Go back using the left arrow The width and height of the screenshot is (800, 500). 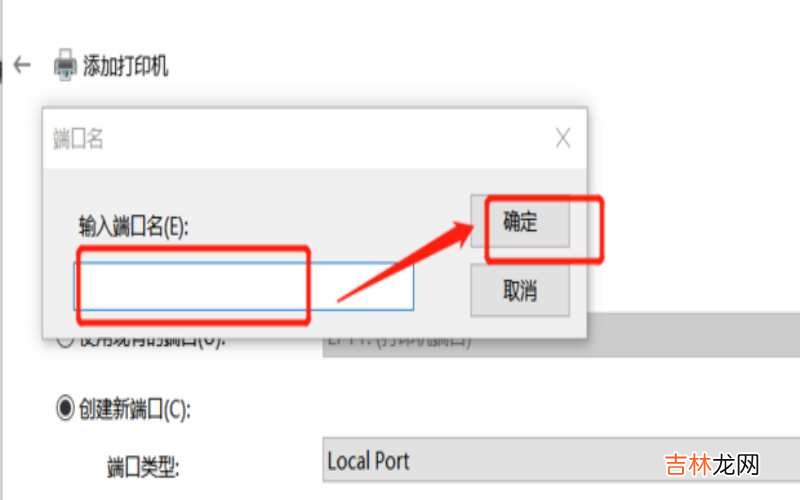(22, 65)
